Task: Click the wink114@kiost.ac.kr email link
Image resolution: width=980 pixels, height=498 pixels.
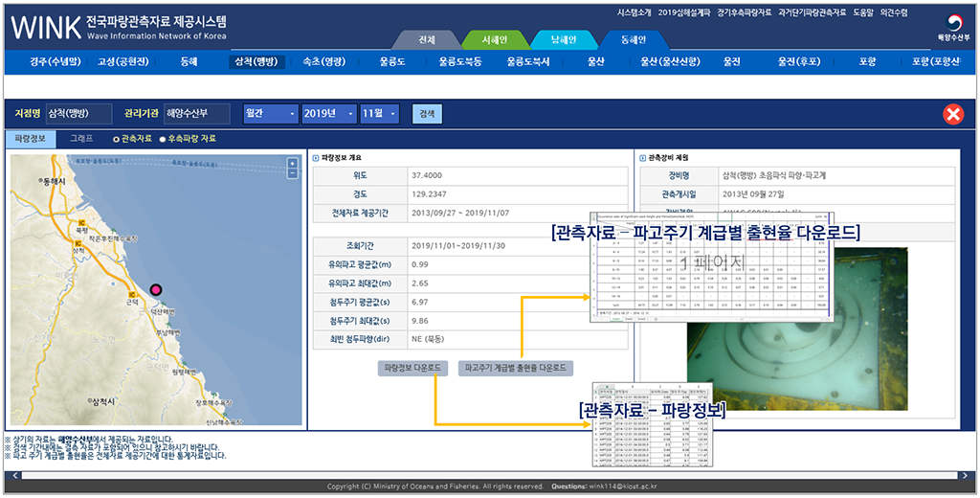Action: click(622, 487)
